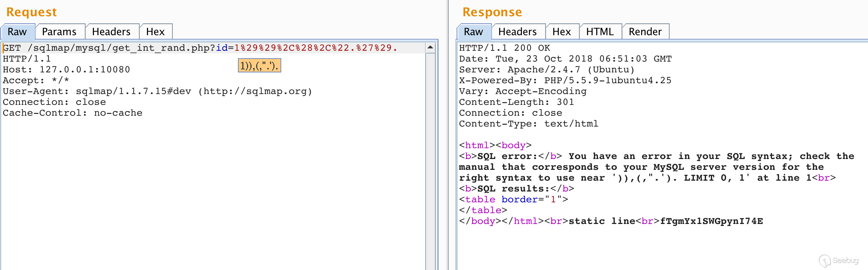868x270 pixels.
Task: Select the Response Raw tab
Action: (x=474, y=32)
